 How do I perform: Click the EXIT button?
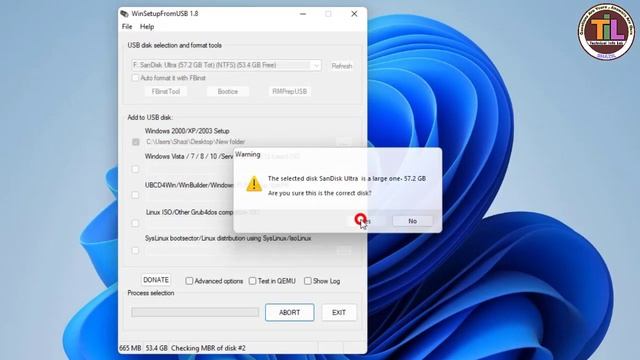(339, 313)
